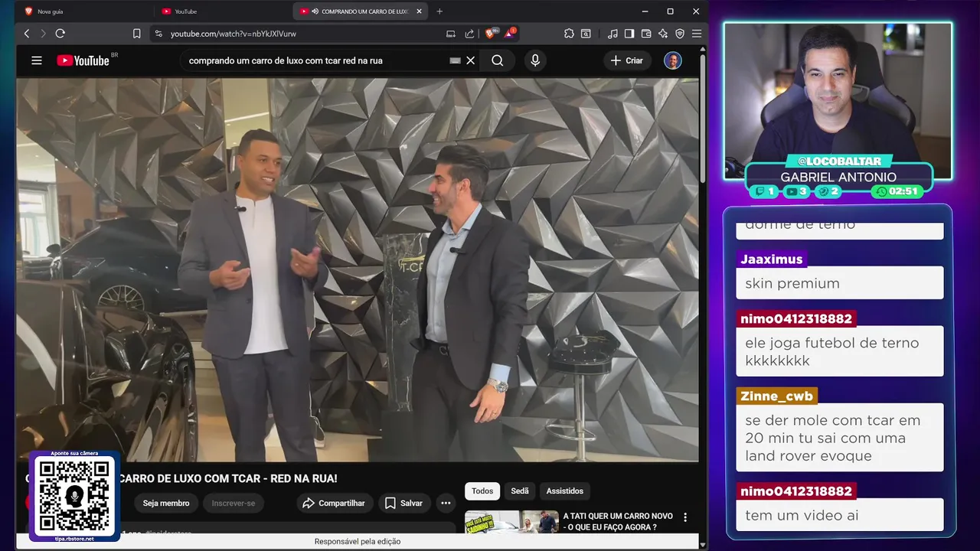
Task: Open the Leo AI sparkle icon
Action: (663, 34)
